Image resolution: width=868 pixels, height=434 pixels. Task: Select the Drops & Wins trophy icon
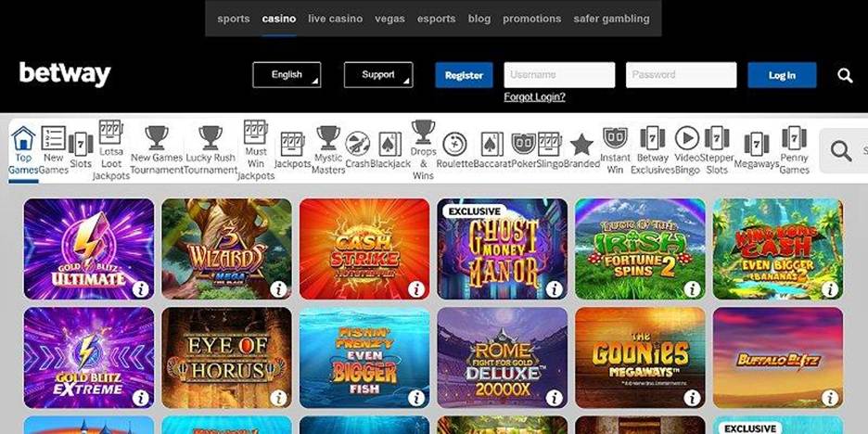point(423,132)
